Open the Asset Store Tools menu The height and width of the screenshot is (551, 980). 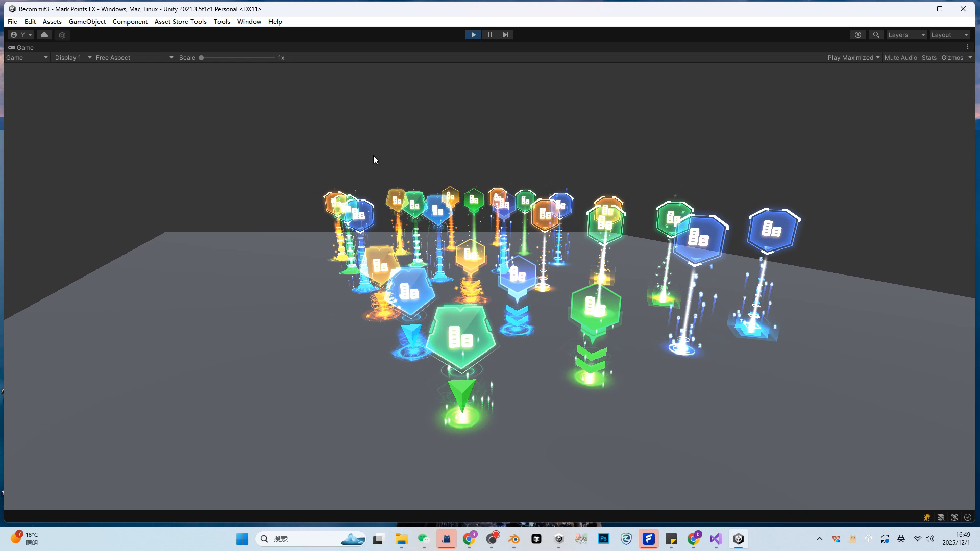coord(180,22)
